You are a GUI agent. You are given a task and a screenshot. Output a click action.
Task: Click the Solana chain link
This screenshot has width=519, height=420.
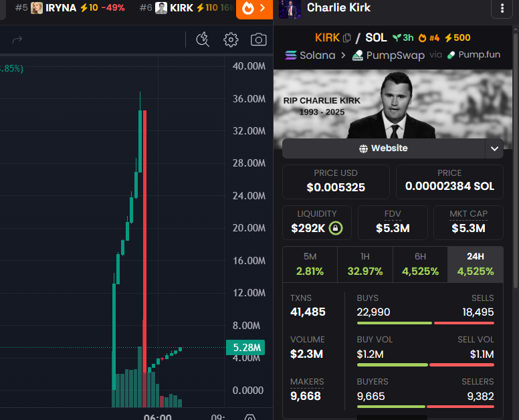pyautogui.click(x=310, y=56)
